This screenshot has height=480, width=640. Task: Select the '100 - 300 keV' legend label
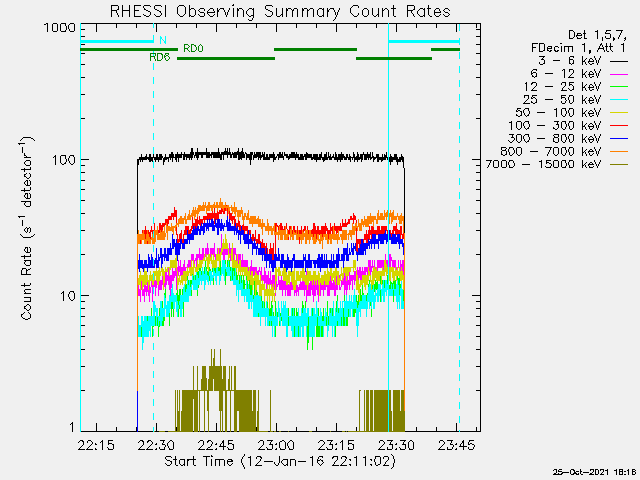pos(555,126)
